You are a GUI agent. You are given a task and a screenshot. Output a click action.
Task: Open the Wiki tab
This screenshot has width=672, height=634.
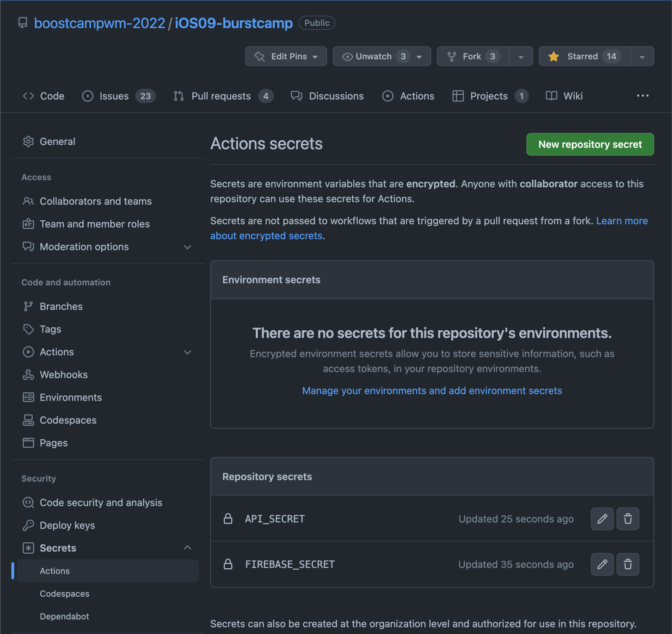tap(564, 96)
